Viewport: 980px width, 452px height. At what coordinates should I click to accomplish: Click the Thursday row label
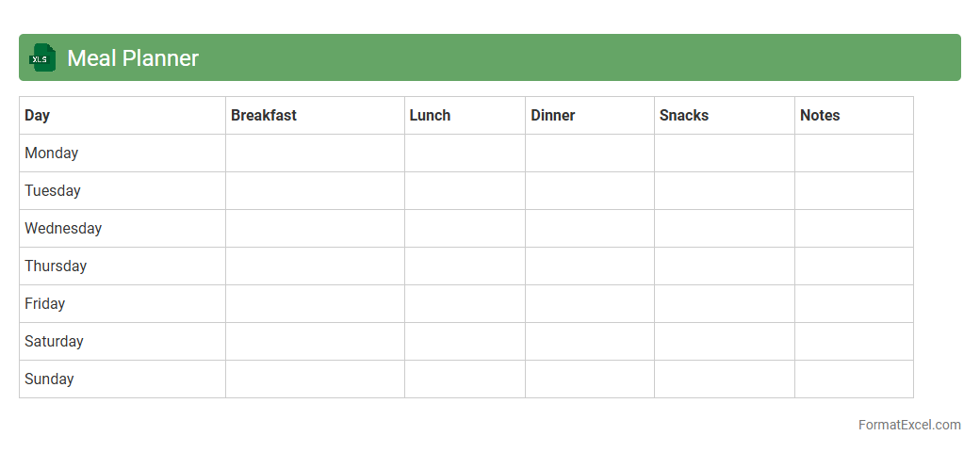point(56,266)
